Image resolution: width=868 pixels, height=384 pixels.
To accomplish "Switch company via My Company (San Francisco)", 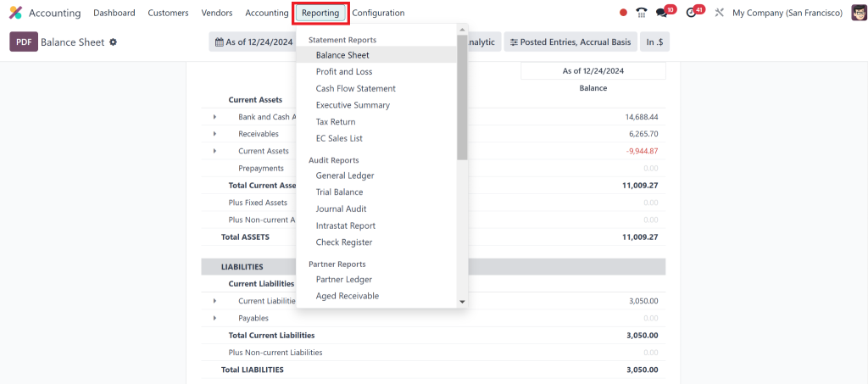I will [x=787, y=13].
